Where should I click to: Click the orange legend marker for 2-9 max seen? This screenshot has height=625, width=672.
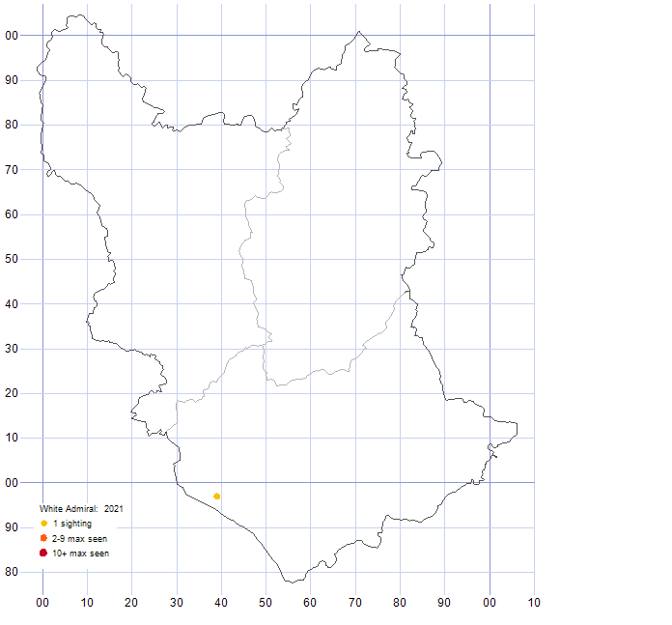(43, 538)
